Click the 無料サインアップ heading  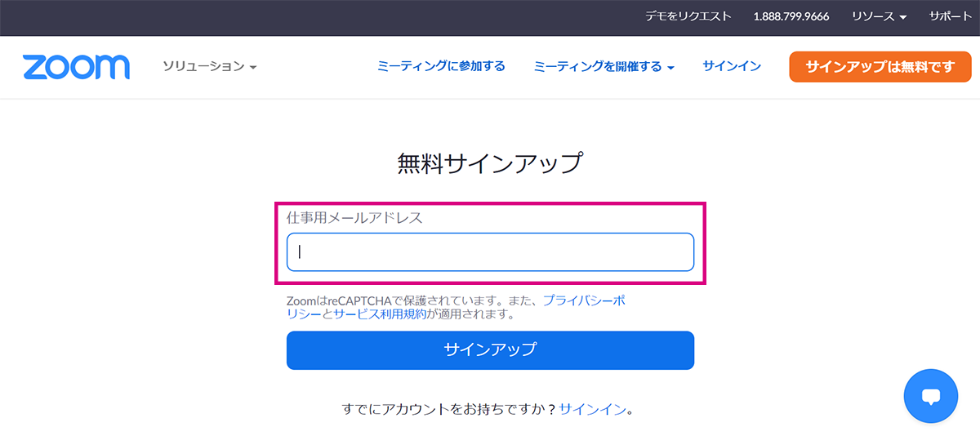pyautogui.click(x=490, y=163)
